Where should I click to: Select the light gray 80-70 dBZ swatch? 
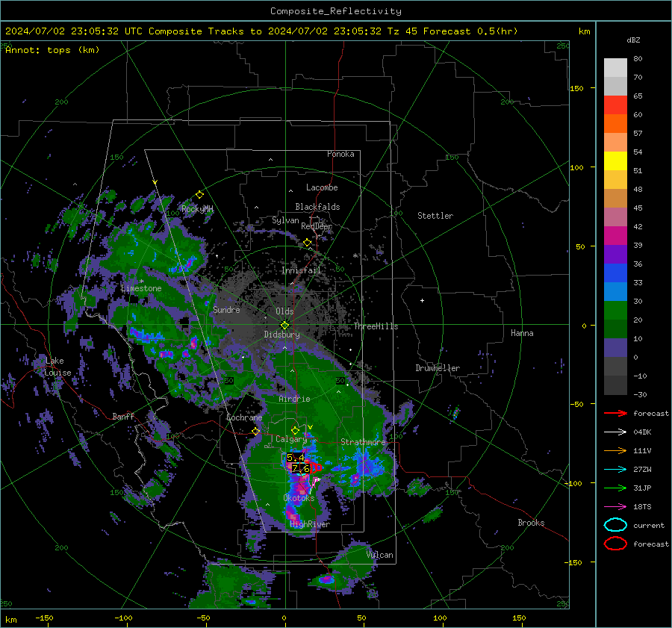615,68
